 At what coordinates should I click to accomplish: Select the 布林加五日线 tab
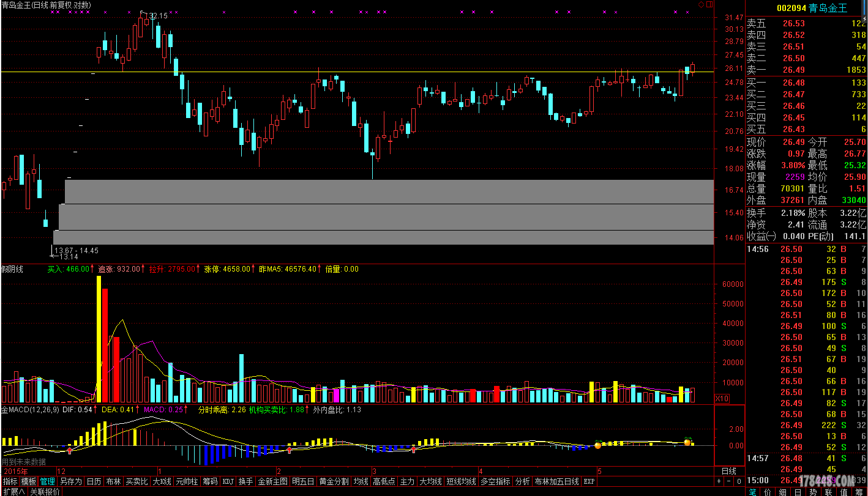click(556, 481)
